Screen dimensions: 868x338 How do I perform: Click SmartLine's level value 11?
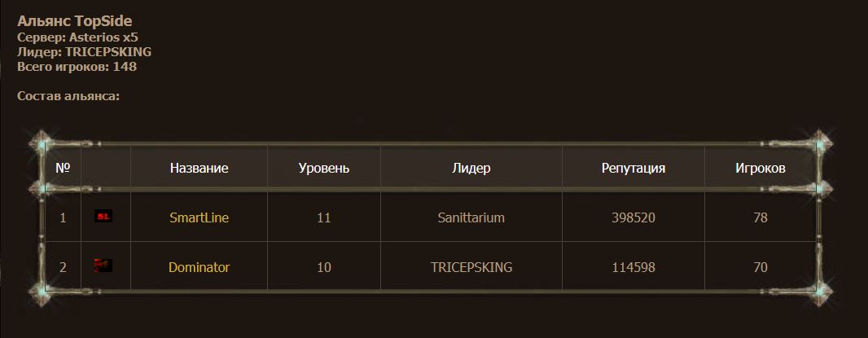(x=324, y=217)
